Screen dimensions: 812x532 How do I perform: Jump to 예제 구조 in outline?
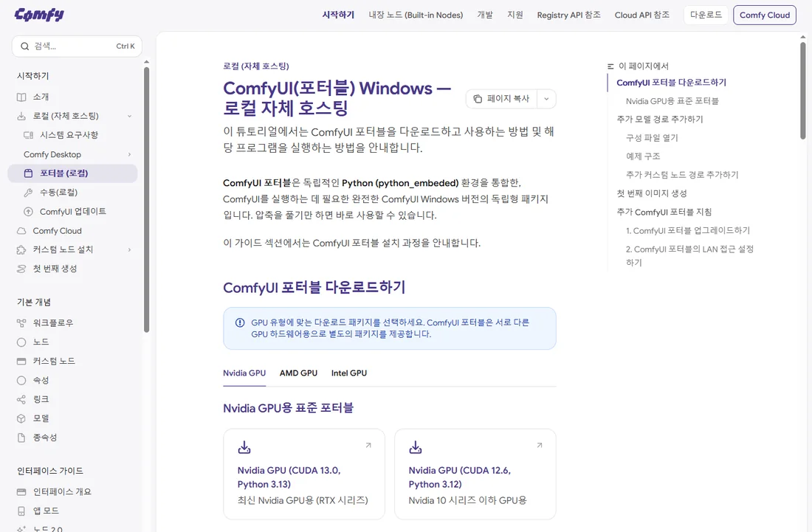[643, 156]
